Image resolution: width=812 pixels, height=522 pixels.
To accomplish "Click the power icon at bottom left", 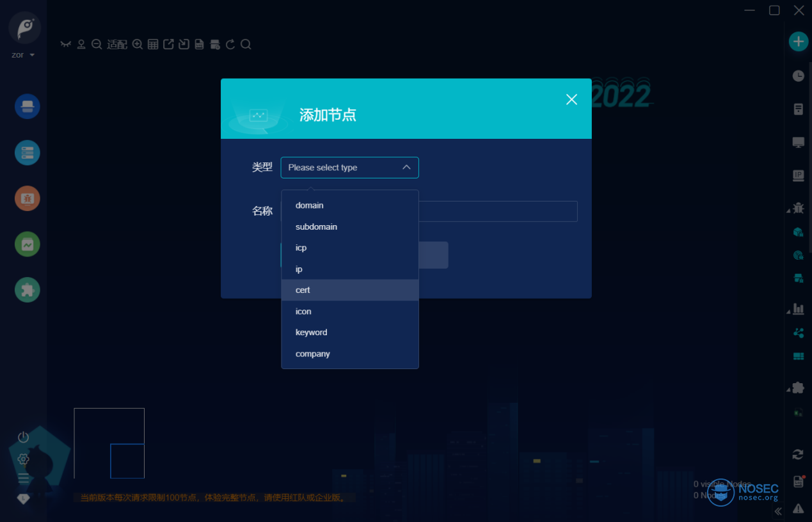I will (x=24, y=438).
